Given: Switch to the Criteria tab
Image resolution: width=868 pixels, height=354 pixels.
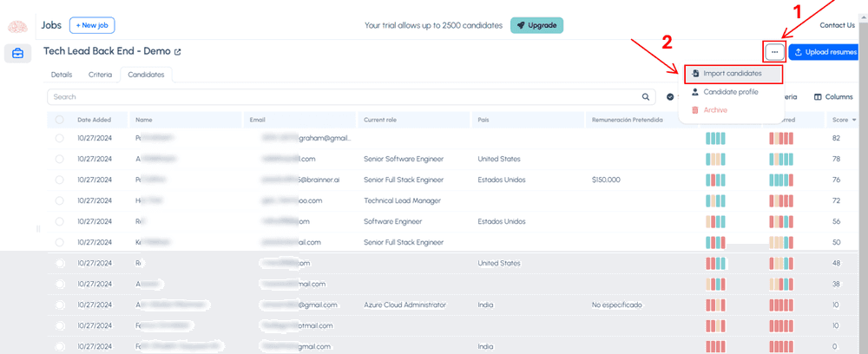Looking at the screenshot, I should 100,75.
